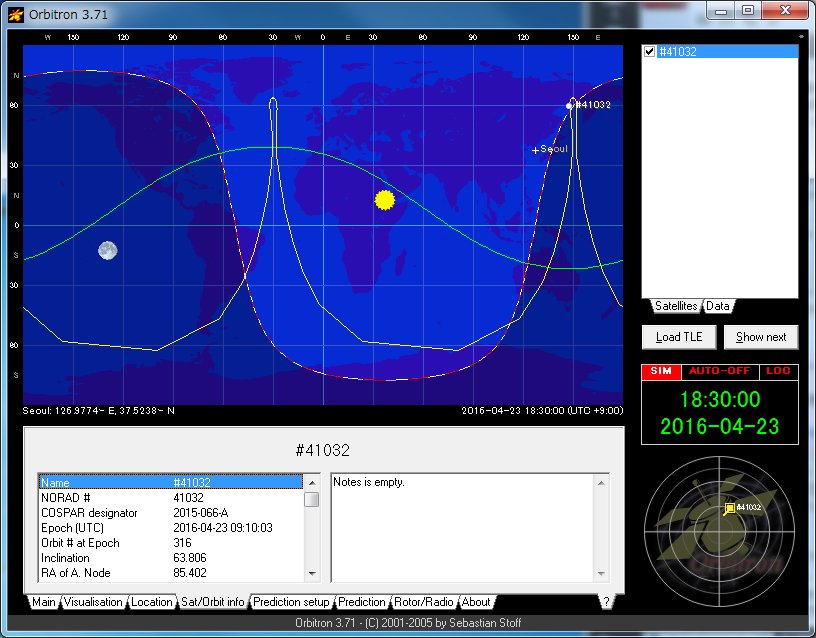Screen dimensions: 816x638
Task: Open the Main tab
Action: (44, 602)
